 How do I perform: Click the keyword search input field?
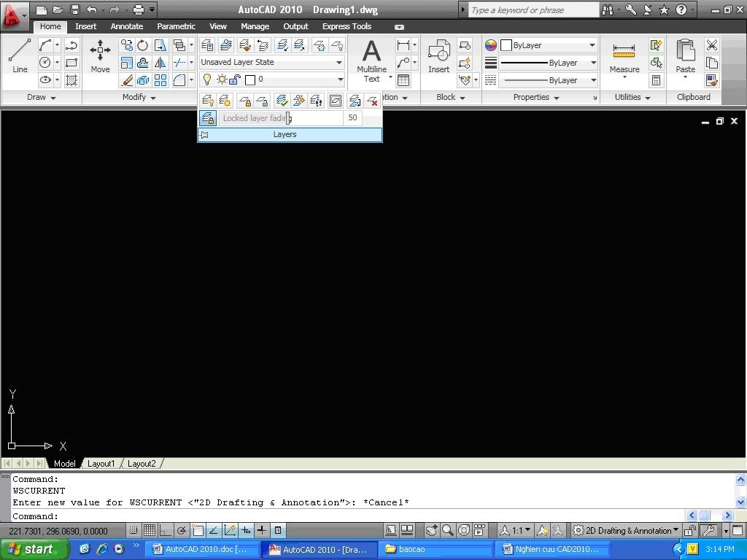coord(533,10)
